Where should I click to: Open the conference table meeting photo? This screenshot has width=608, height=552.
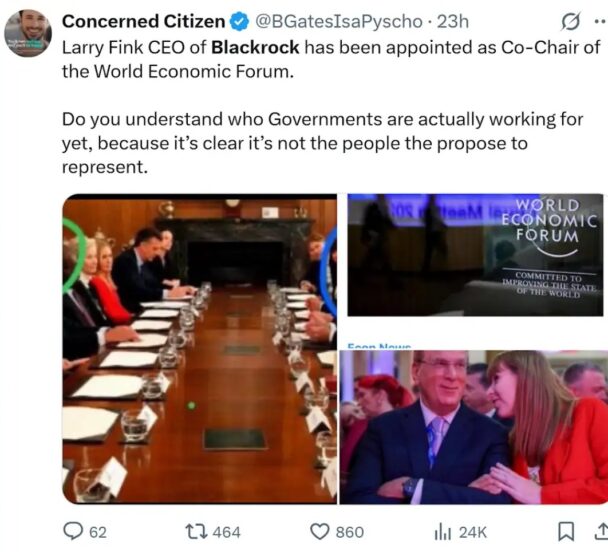(x=200, y=349)
